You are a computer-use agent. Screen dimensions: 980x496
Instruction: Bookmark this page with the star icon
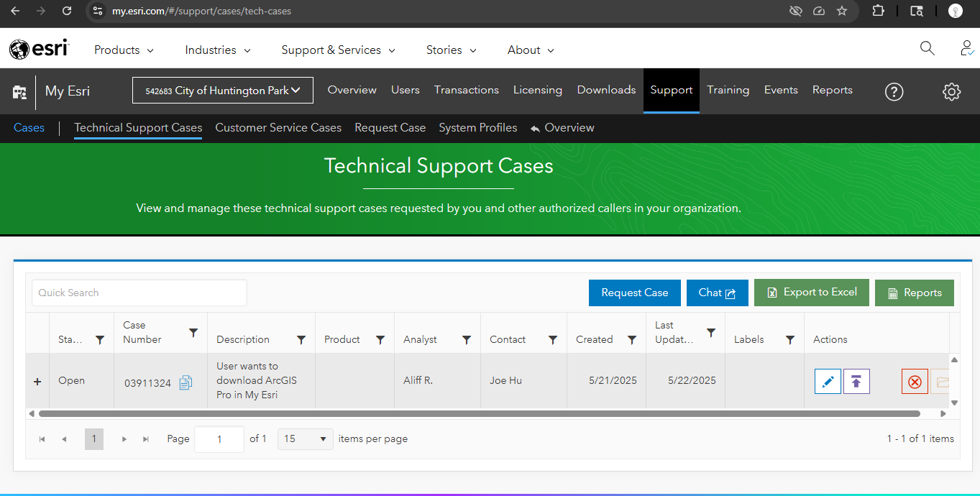[842, 11]
